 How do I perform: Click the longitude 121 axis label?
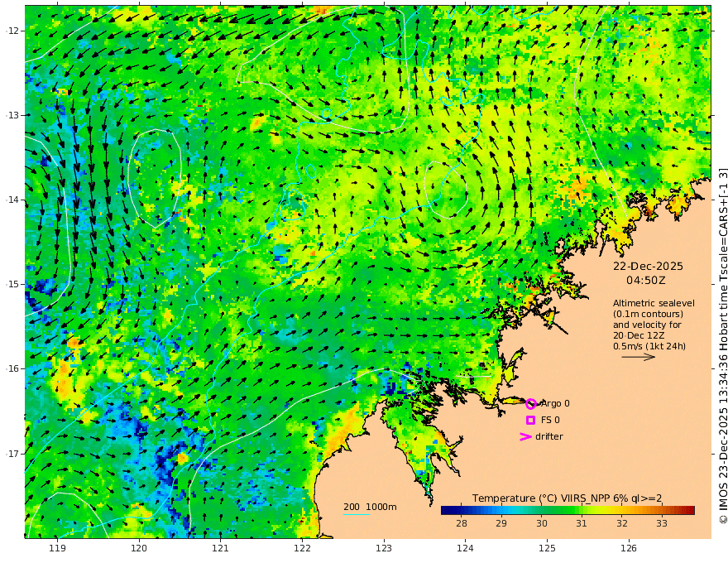coord(221,548)
